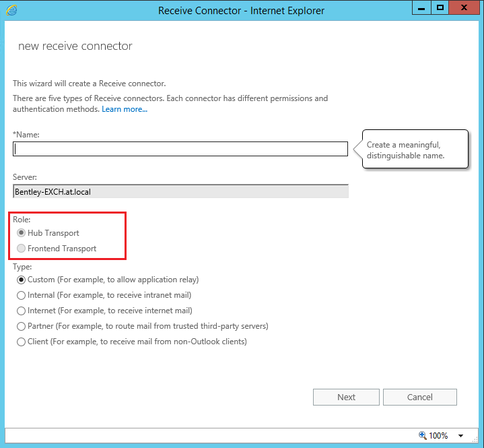
Task: Open the Learn more link
Action: (x=125, y=109)
